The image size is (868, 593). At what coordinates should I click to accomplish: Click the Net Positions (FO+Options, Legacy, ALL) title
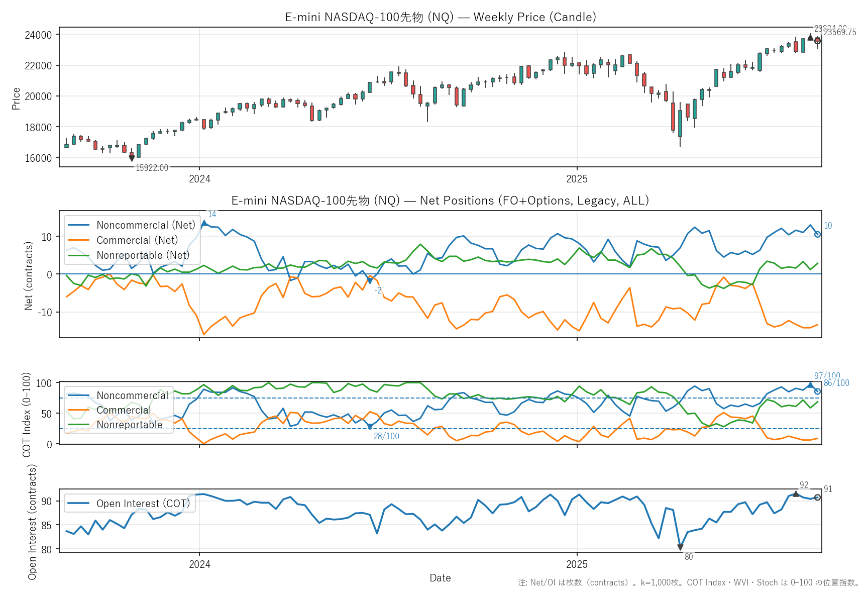(440, 201)
